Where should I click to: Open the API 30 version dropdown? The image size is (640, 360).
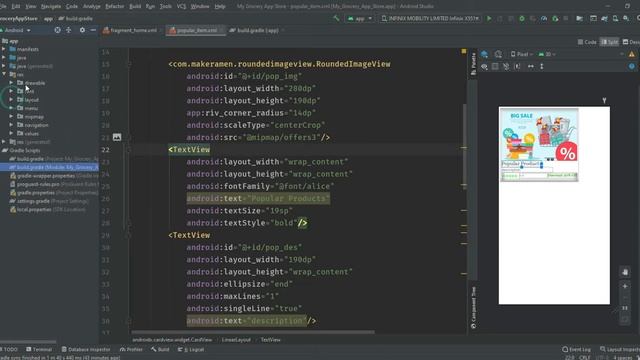click(547, 54)
